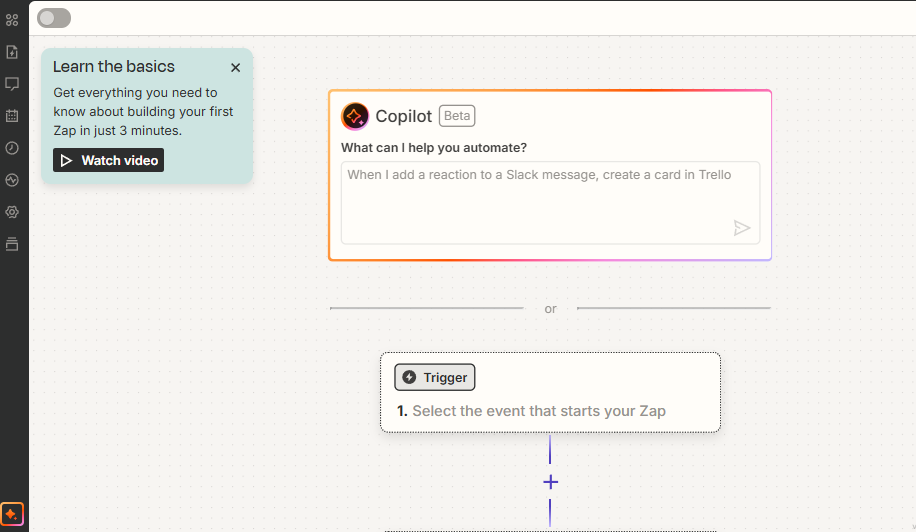
Task: Click the Copilot prompt text field
Action: coord(550,203)
